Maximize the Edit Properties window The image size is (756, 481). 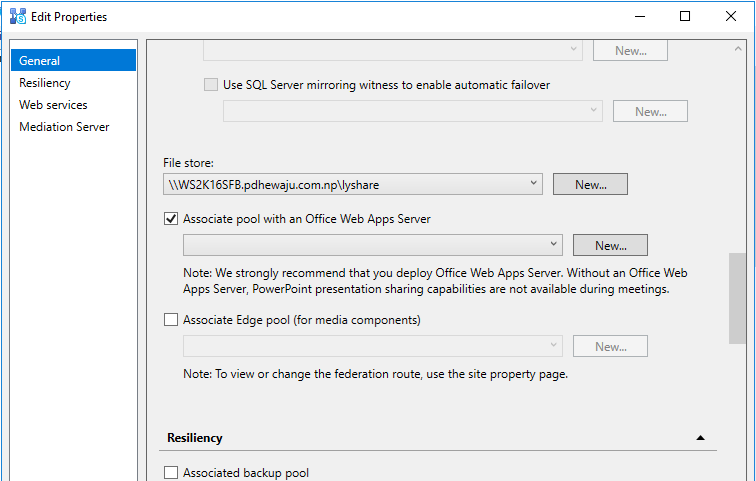click(685, 16)
